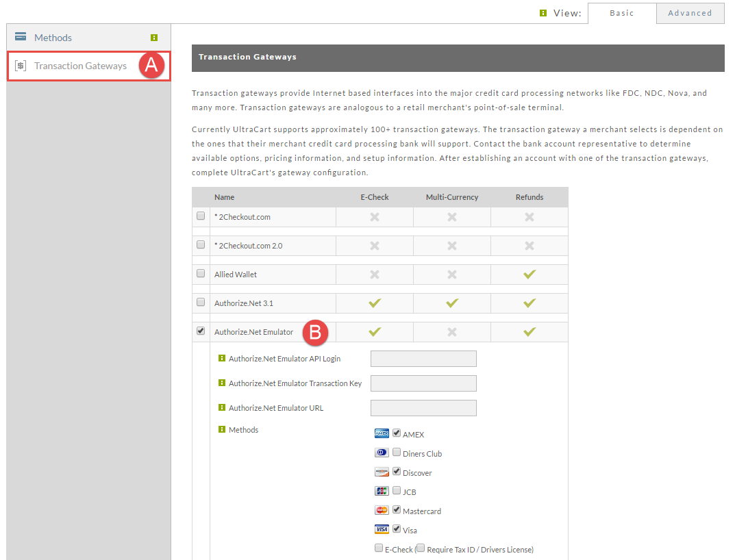Image resolution: width=735 pixels, height=560 pixels.
Task: Enable the JCB payment method
Action: pyautogui.click(x=397, y=491)
